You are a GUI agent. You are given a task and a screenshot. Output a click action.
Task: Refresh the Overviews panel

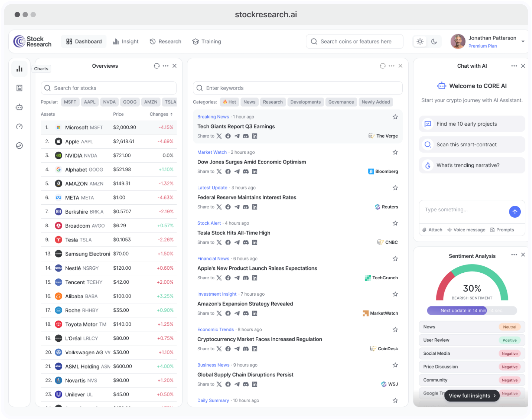pyautogui.click(x=157, y=66)
